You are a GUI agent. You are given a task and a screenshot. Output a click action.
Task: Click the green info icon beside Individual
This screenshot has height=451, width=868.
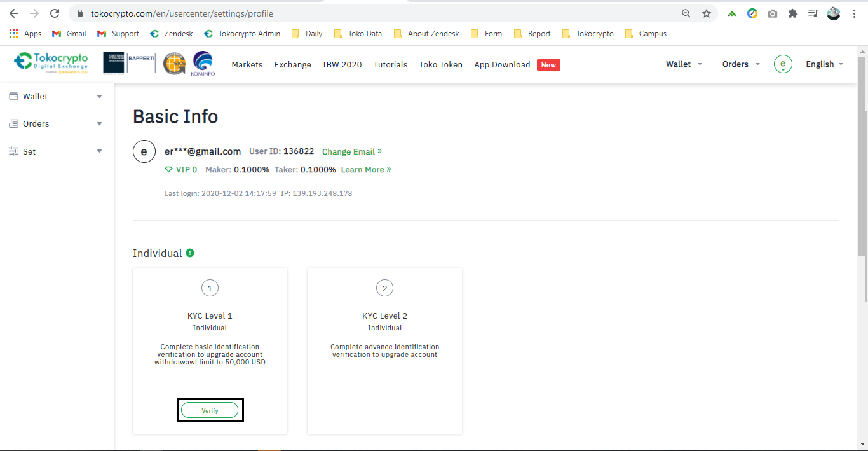190,253
